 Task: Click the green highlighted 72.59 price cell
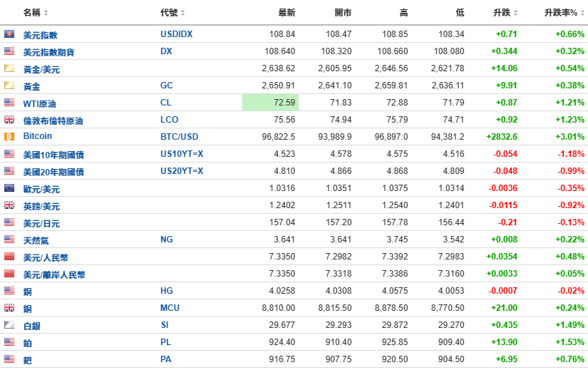click(x=270, y=103)
